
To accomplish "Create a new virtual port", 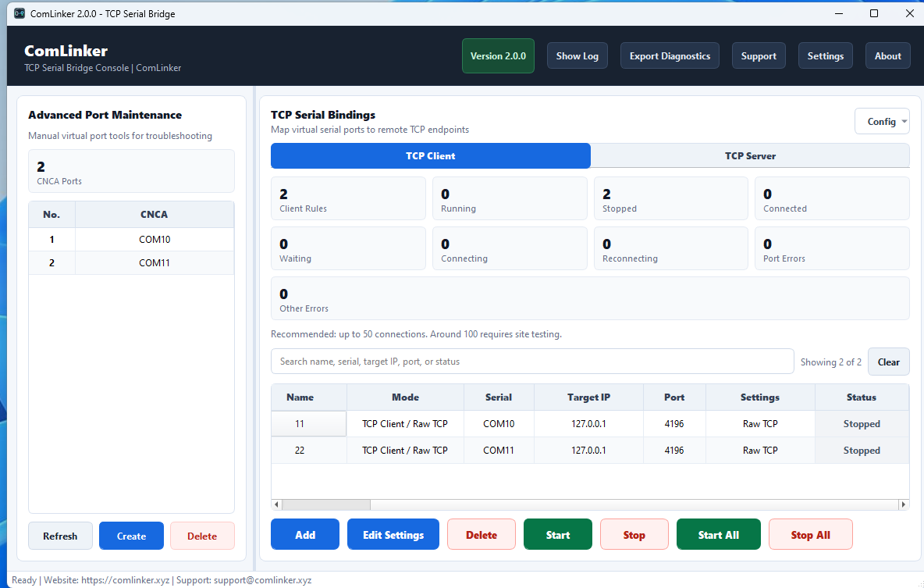I will [x=131, y=536].
